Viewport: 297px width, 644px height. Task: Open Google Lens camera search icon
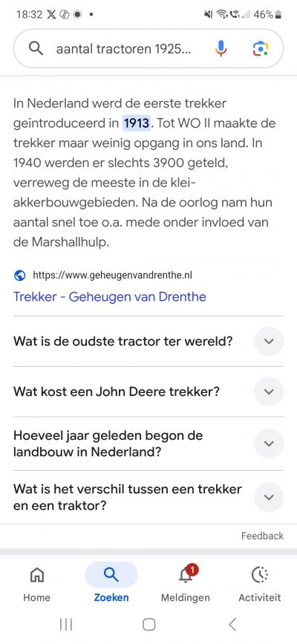[261, 49]
